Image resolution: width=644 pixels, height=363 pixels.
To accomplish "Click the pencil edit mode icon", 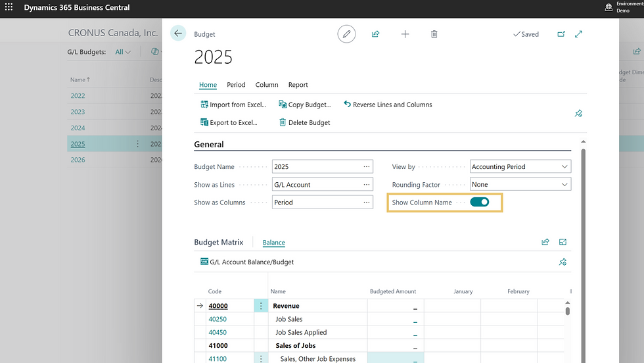I will tap(347, 34).
